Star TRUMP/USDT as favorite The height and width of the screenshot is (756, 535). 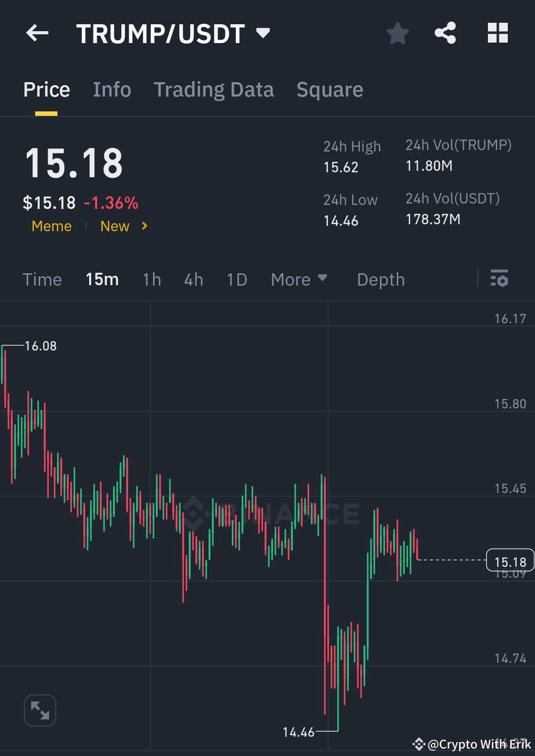click(x=397, y=33)
